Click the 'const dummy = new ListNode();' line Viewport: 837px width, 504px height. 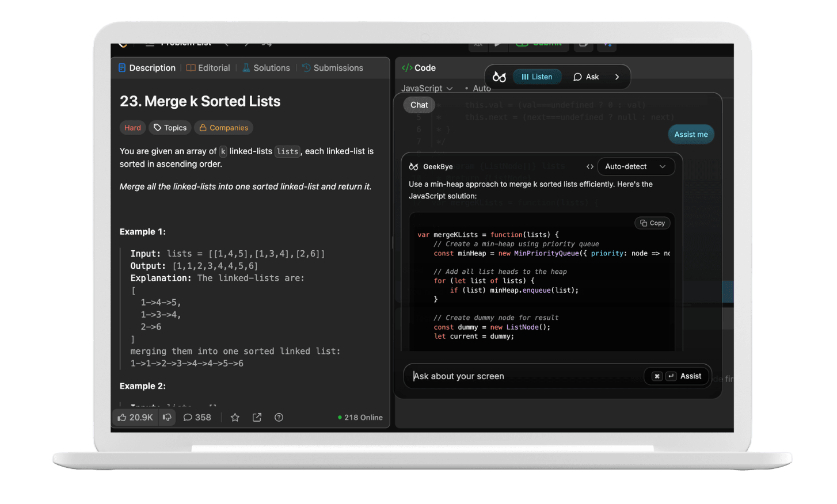[x=492, y=327]
